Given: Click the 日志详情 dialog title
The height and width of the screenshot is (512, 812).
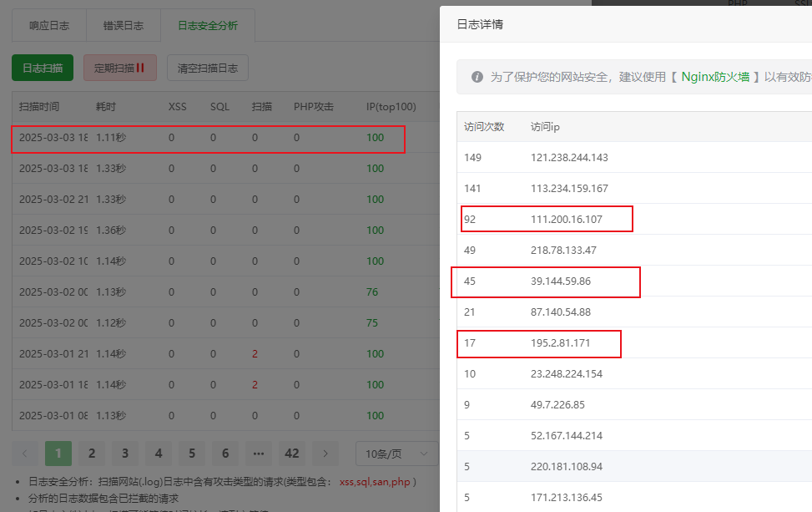Looking at the screenshot, I should (480, 24).
